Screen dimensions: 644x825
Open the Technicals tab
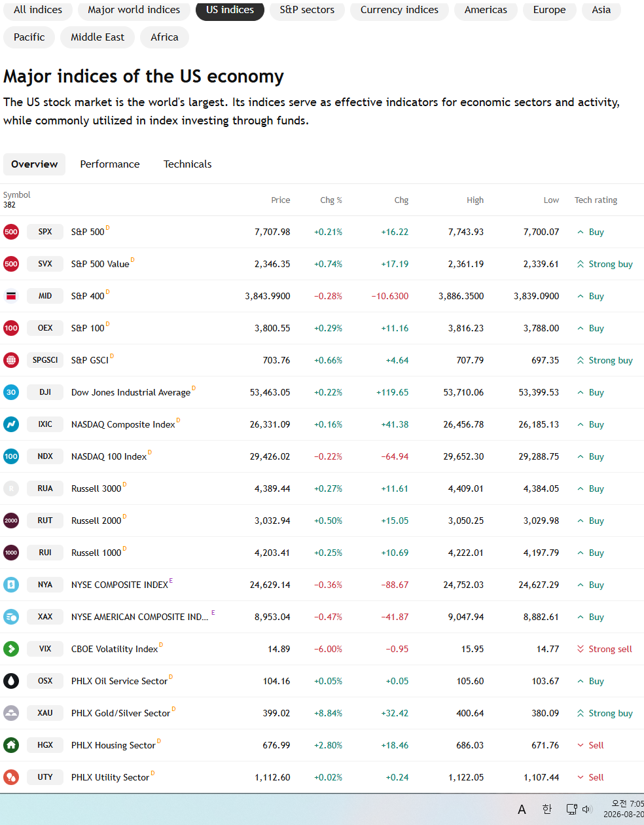click(188, 164)
